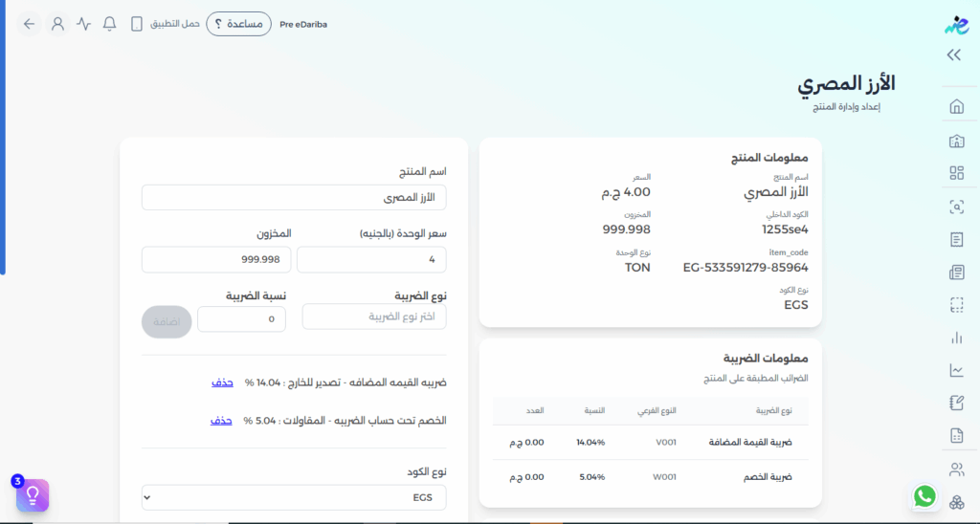This screenshot has height=524, width=980.
Task: Click the معلومات المنتج card heading
Action: pyautogui.click(x=769, y=158)
